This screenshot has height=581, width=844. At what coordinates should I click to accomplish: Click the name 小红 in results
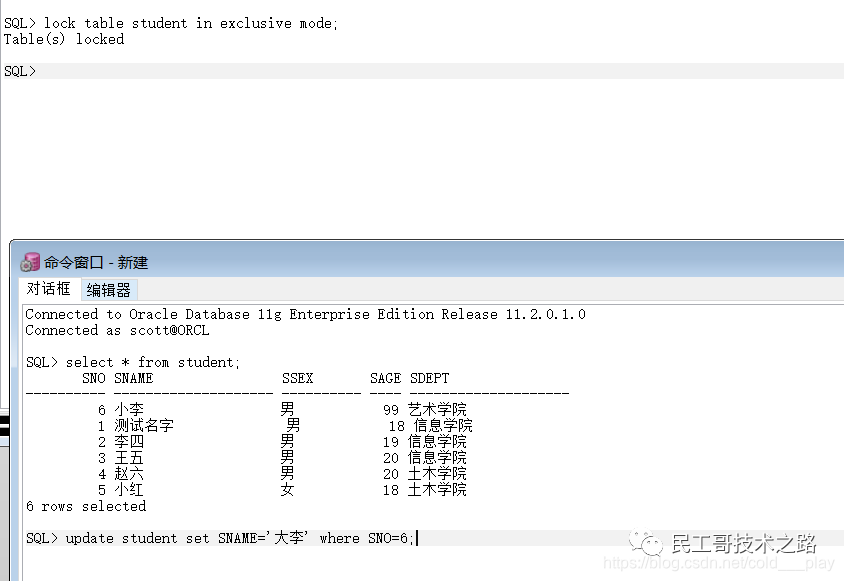(x=129, y=489)
